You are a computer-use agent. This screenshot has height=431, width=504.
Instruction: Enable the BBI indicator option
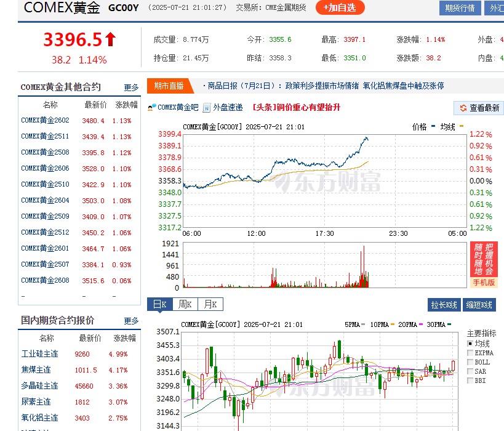(470, 381)
